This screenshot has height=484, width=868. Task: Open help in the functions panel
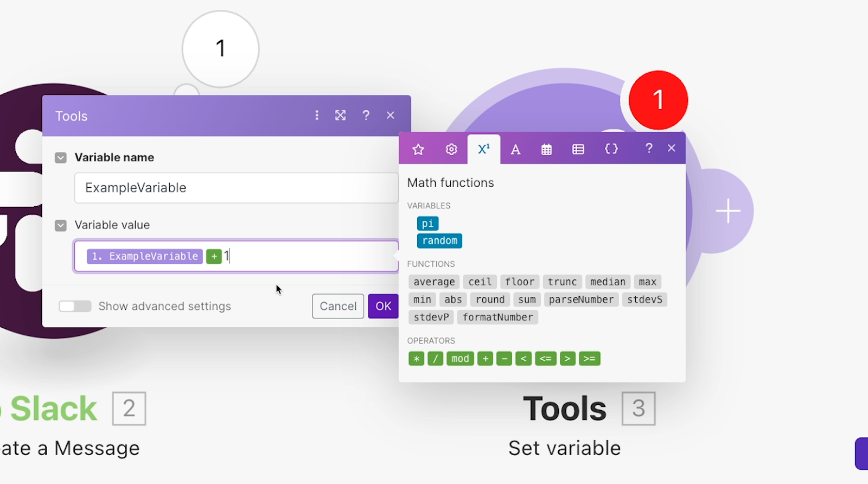649,148
